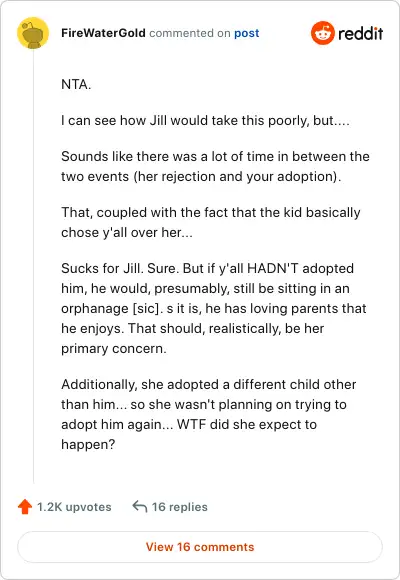The width and height of the screenshot is (400, 580).
Task: Click the 'Sounds like there was' paragraph
Action: pos(215,166)
